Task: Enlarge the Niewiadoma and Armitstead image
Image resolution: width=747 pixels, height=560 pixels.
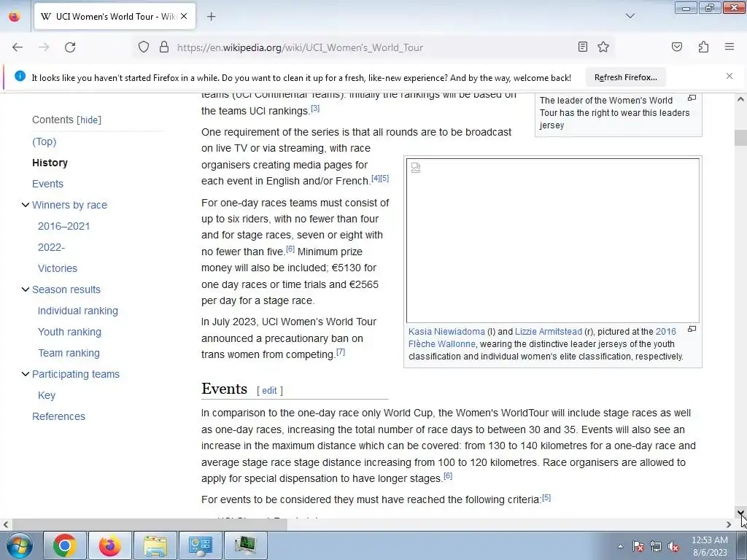Action: [x=692, y=329]
